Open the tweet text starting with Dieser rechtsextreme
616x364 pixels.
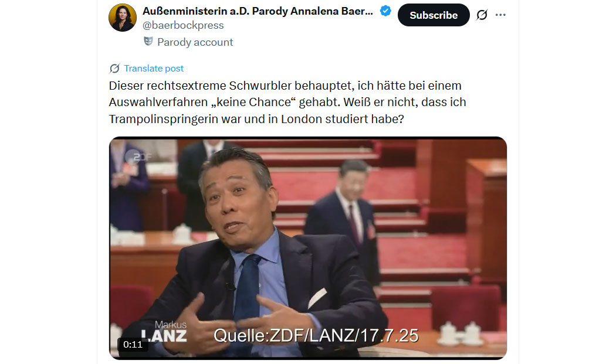point(287,102)
